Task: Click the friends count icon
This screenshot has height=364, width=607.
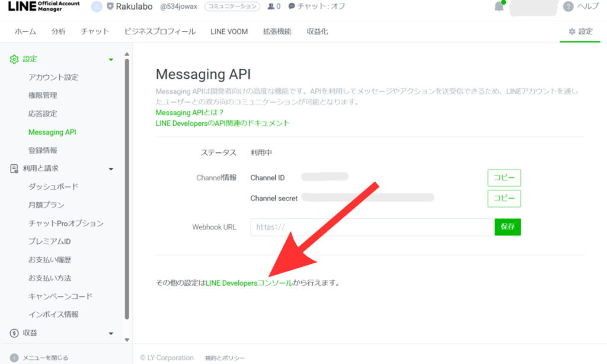Action: point(271,7)
